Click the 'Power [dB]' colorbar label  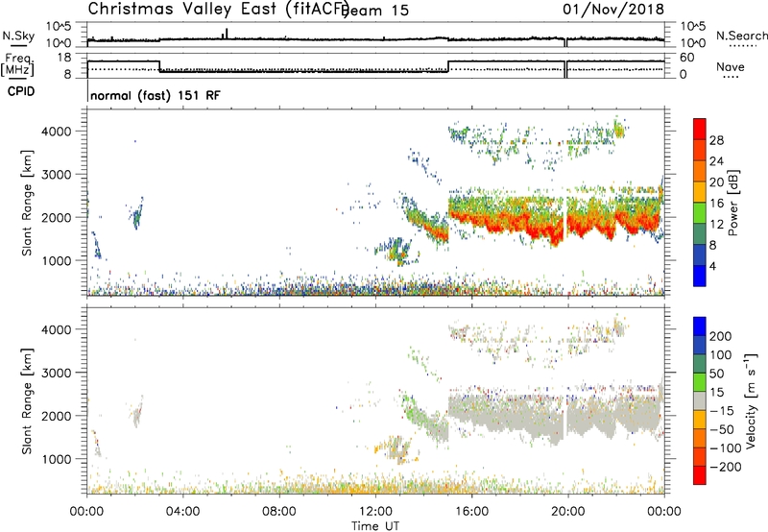coord(733,203)
